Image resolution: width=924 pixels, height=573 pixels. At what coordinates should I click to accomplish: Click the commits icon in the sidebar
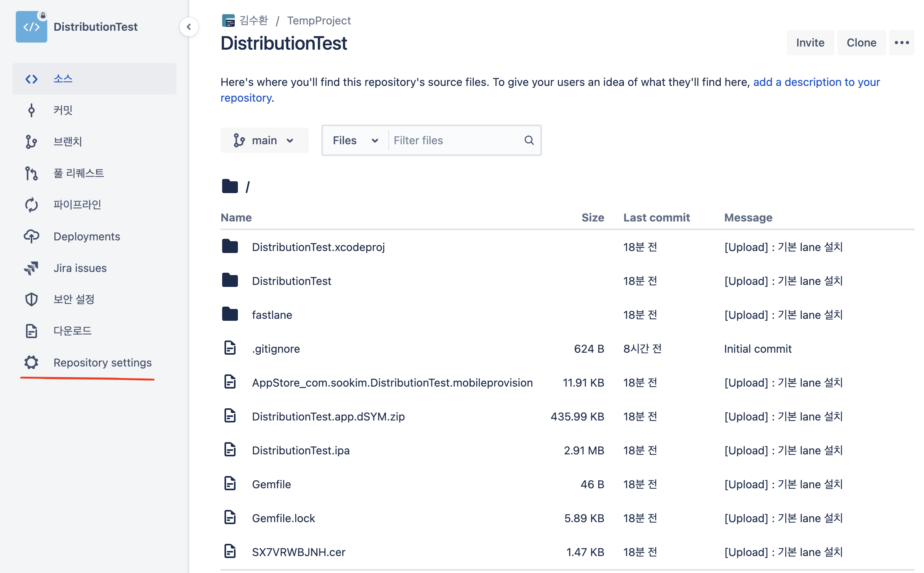[x=32, y=110]
